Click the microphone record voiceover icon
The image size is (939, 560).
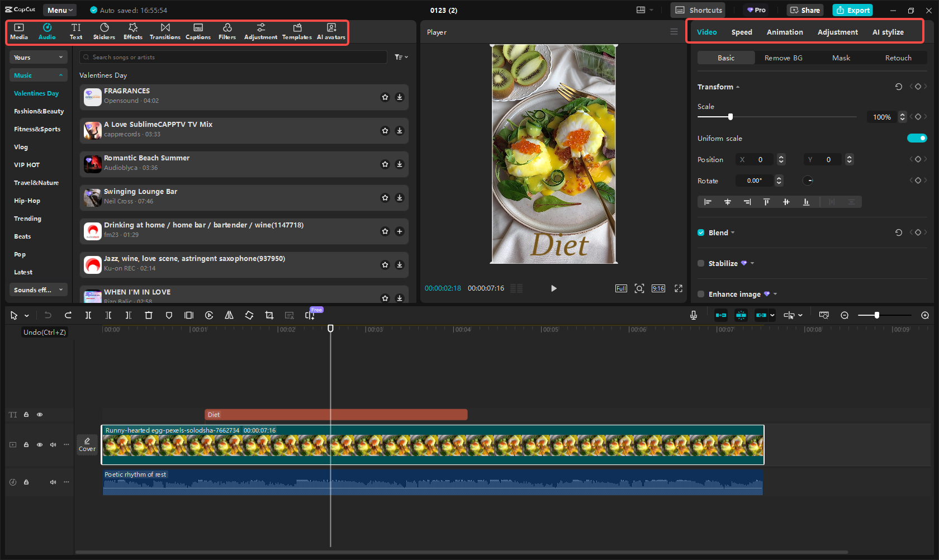pyautogui.click(x=693, y=315)
